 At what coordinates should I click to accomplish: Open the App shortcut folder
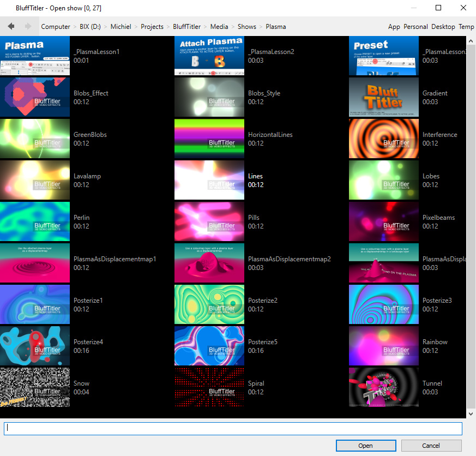coord(394,27)
